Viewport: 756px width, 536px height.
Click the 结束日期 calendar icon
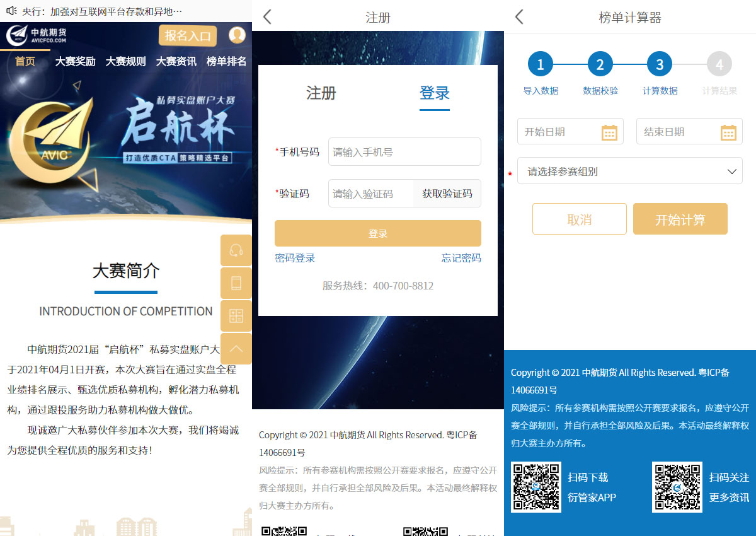coord(728,132)
